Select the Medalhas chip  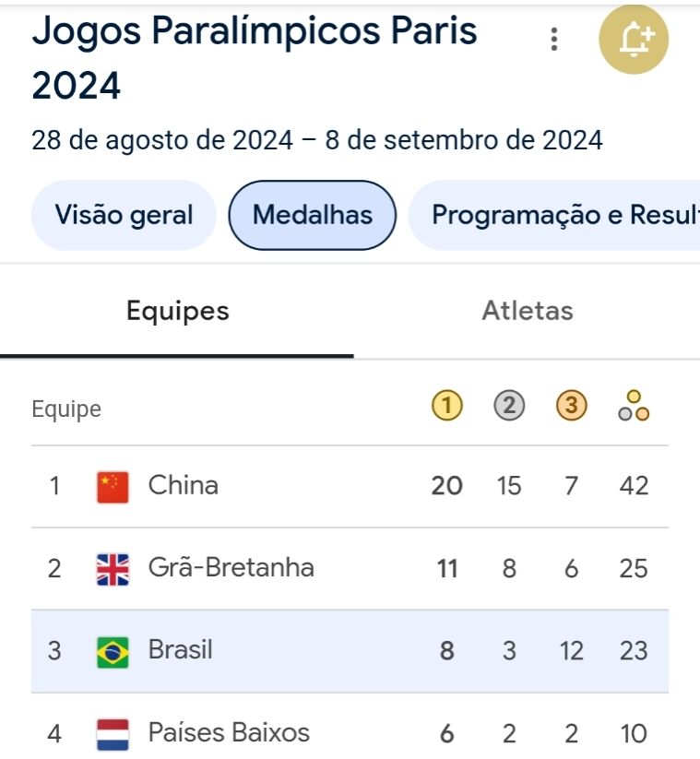313,216
